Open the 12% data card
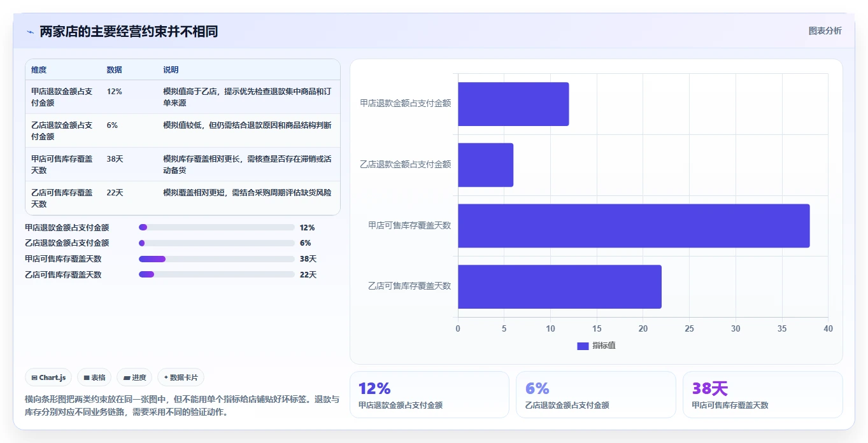The image size is (868, 443). (429, 395)
